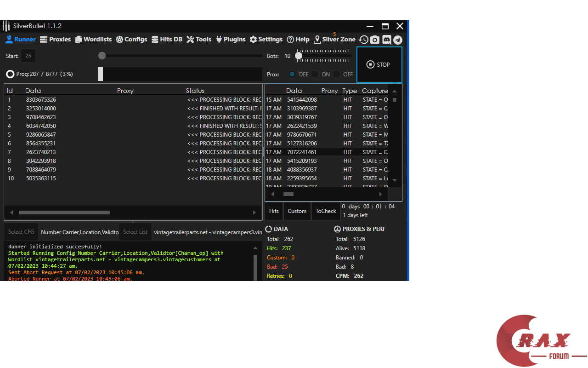
Task: Select bot row with data 6034742050
Action: (133, 126)
